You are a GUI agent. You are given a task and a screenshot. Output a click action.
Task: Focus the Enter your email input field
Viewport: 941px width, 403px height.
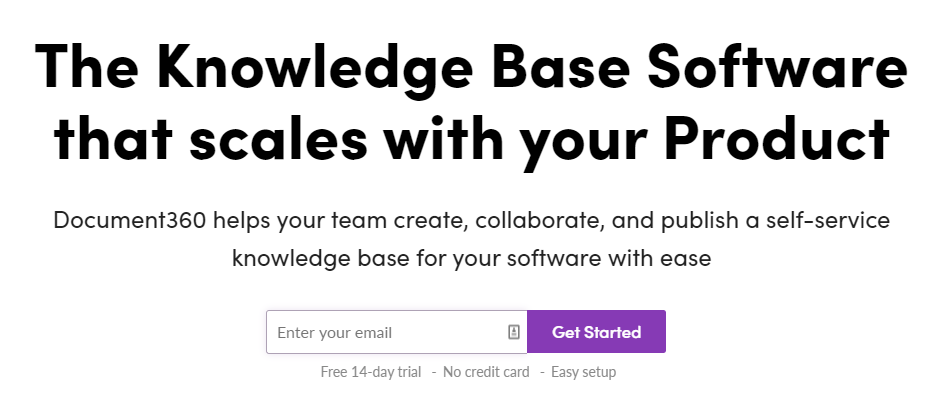[x=397, y=332]
